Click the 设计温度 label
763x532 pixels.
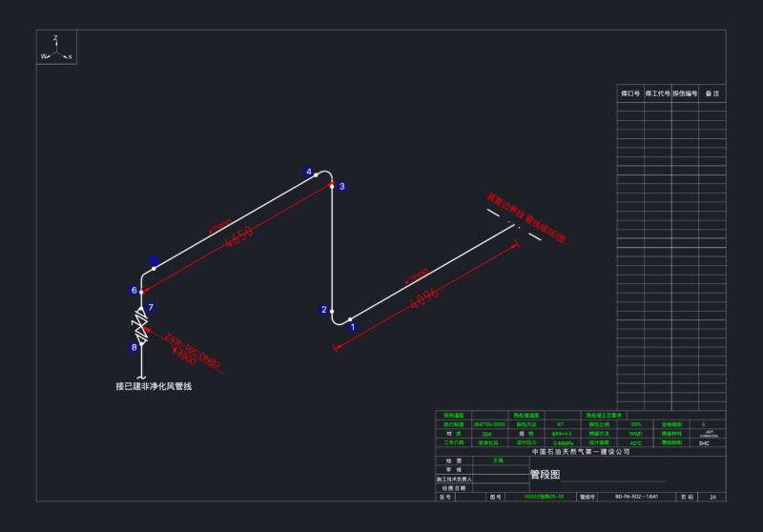click(599, 442)
